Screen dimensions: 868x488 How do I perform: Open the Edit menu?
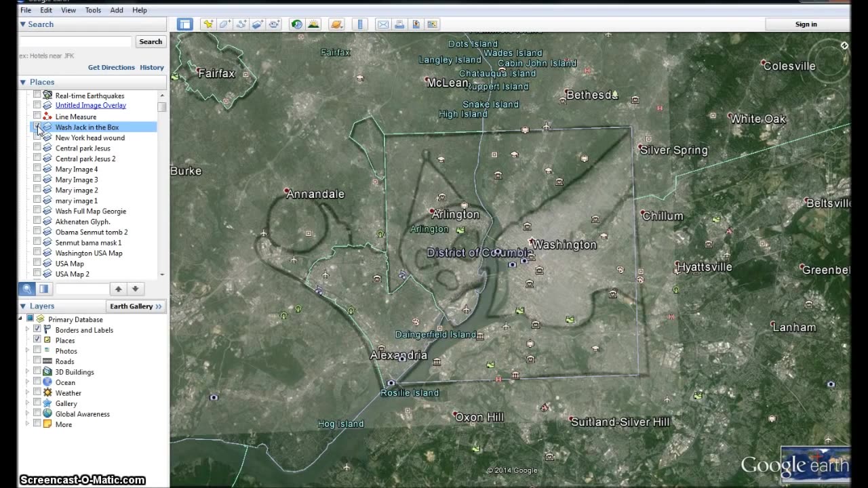pos(46,10)
